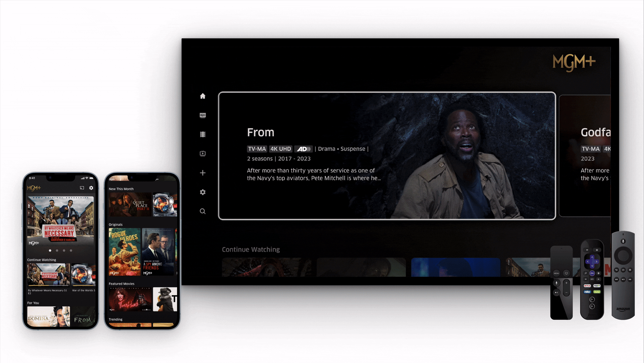The height and width of the screenshot is (363, 644).
Task: Click MENU button on Apple TV remote
Action: click(556, 273)
